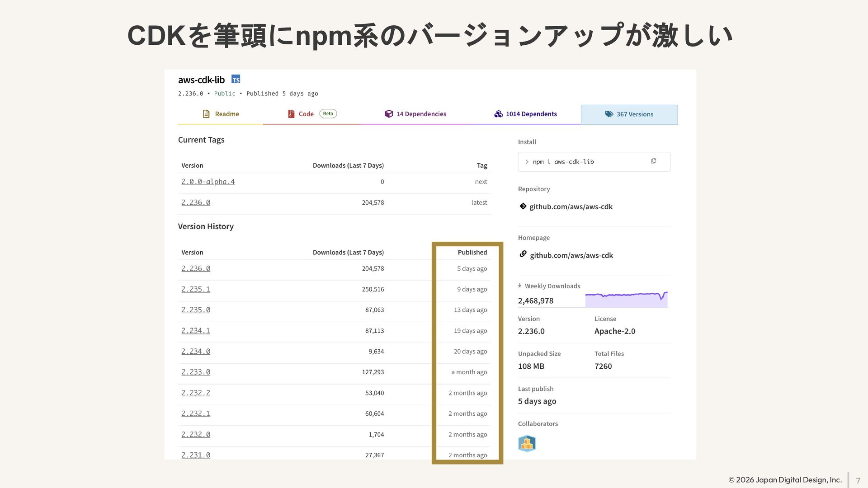
Task: Open version 2.234.0 link
Action: [x=196, y=352]
